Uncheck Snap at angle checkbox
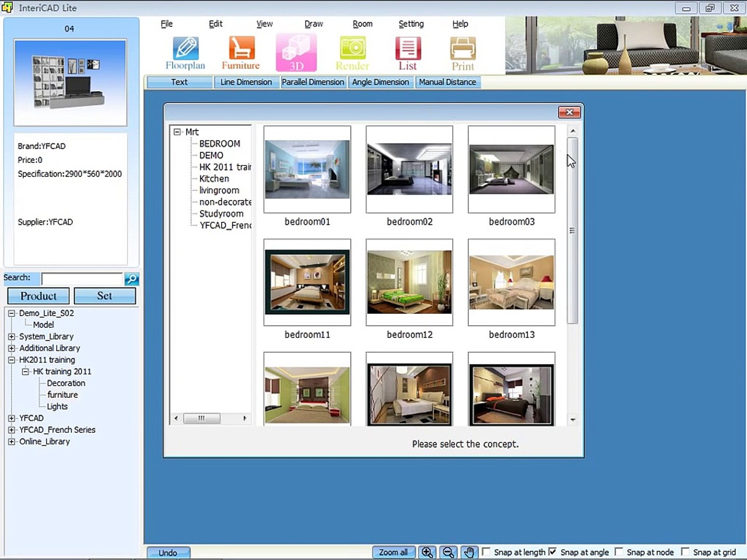The width and height of the screenshot is (747, 560). point(553,552)
